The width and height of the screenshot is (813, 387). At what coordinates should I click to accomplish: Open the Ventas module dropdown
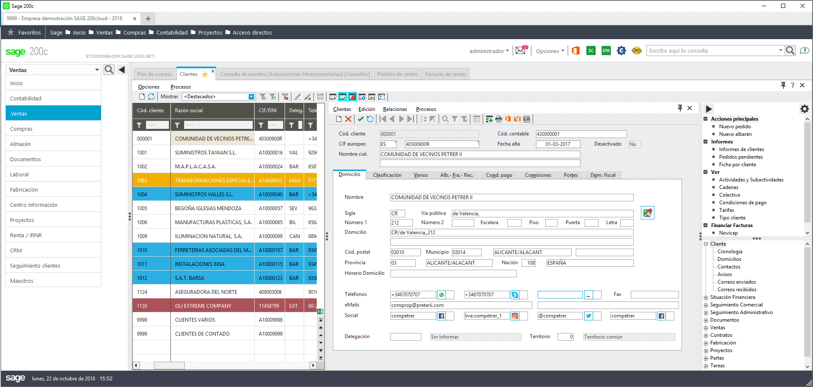point(96,70)
